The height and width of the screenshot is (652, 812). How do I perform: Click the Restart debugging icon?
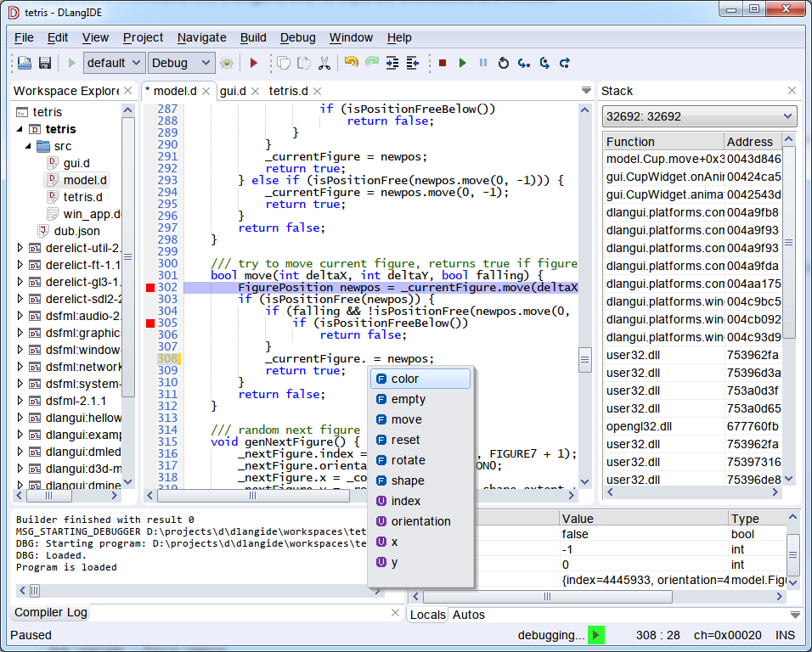pos(503,63)
